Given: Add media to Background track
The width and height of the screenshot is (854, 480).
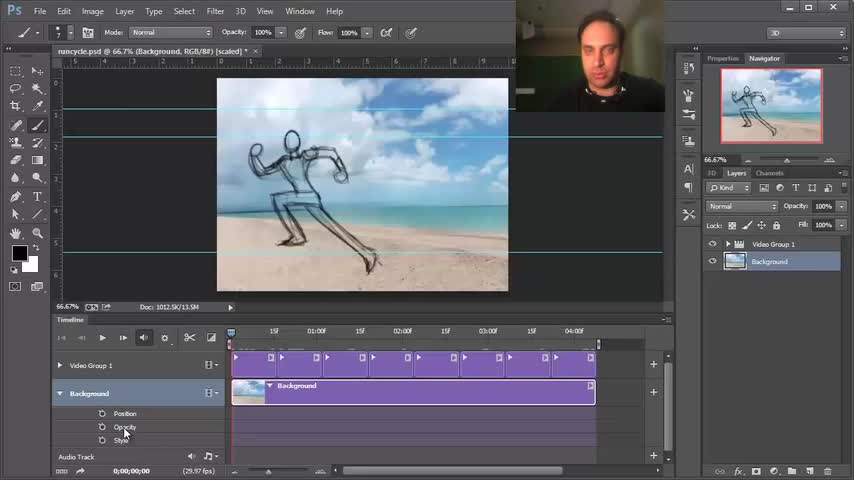Looking at the screenshot, I should [654, 392].
